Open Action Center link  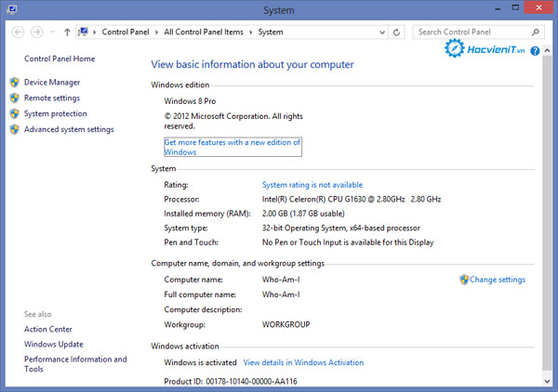point(48,329)
